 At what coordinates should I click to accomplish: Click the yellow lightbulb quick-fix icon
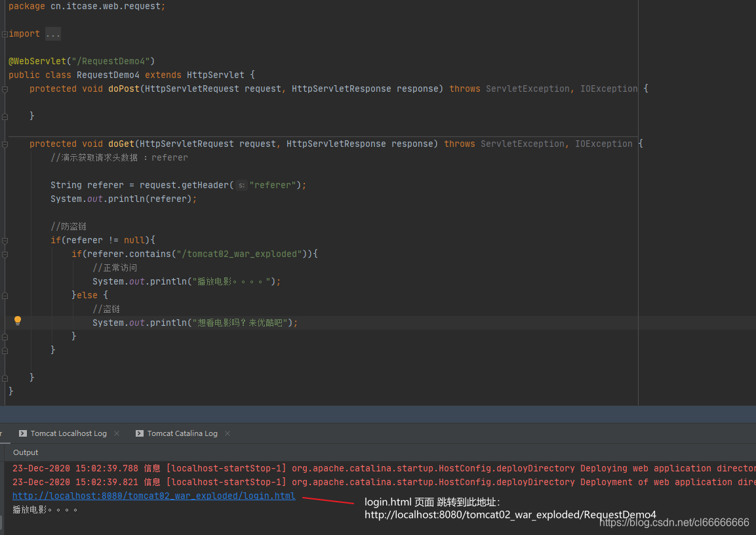[17, 321]
